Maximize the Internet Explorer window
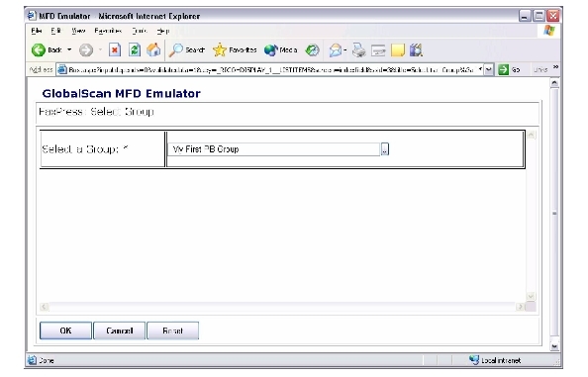588x377 pixels. (539, 16)
